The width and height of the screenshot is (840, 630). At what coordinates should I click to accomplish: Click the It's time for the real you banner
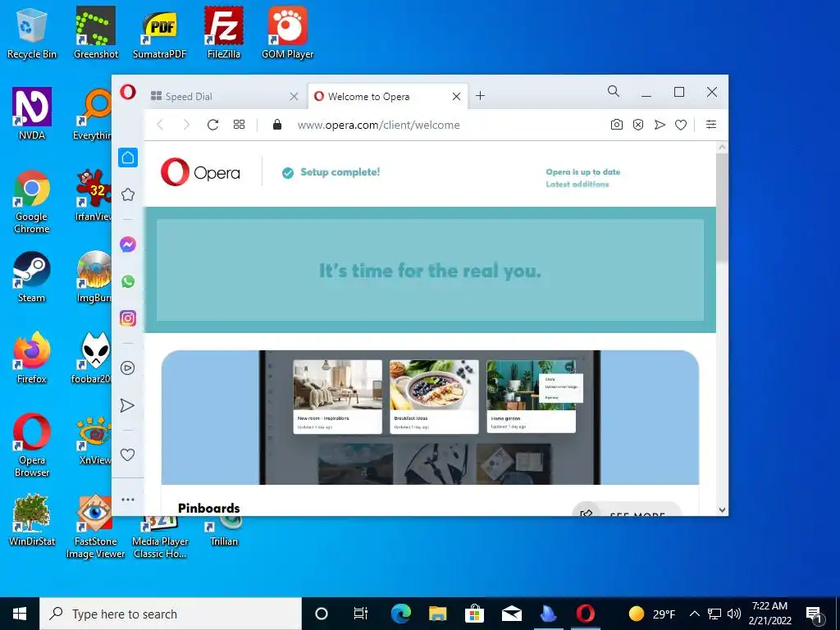point(430,270)
